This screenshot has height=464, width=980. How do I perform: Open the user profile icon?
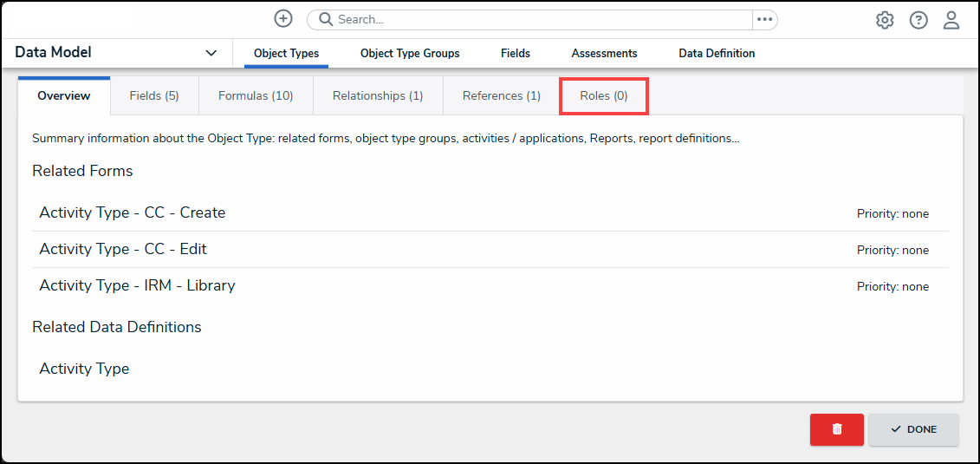click(951, 20)
